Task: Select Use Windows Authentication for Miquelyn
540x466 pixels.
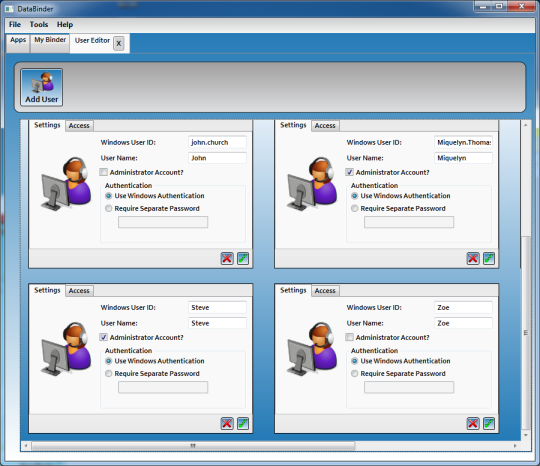Action: [354, 196]
